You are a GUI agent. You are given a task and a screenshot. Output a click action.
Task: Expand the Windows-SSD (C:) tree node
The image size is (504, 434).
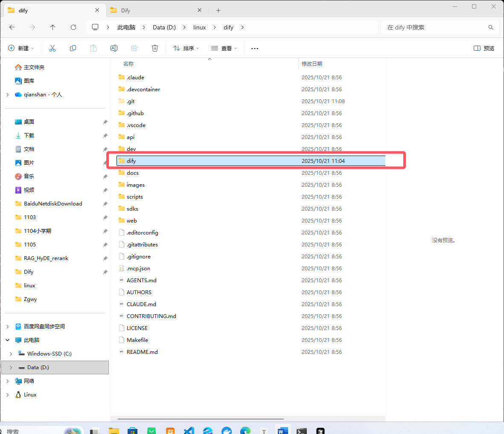coord(11,354)
